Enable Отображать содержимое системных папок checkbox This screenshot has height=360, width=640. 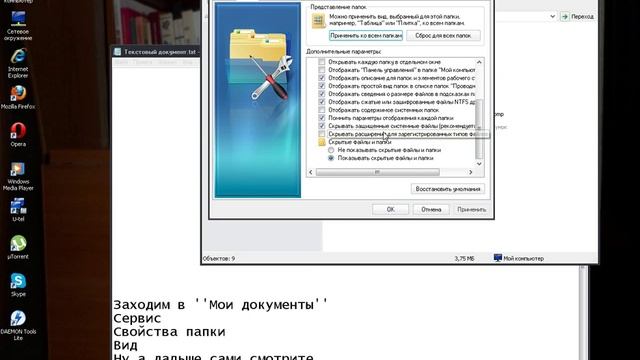(322, 110)
